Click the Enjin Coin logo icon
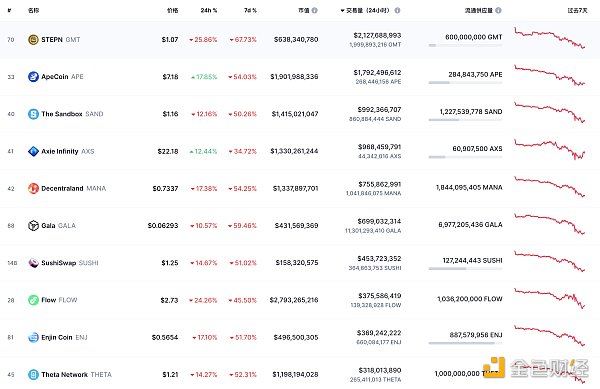600x389 pixels. (33, 337)
